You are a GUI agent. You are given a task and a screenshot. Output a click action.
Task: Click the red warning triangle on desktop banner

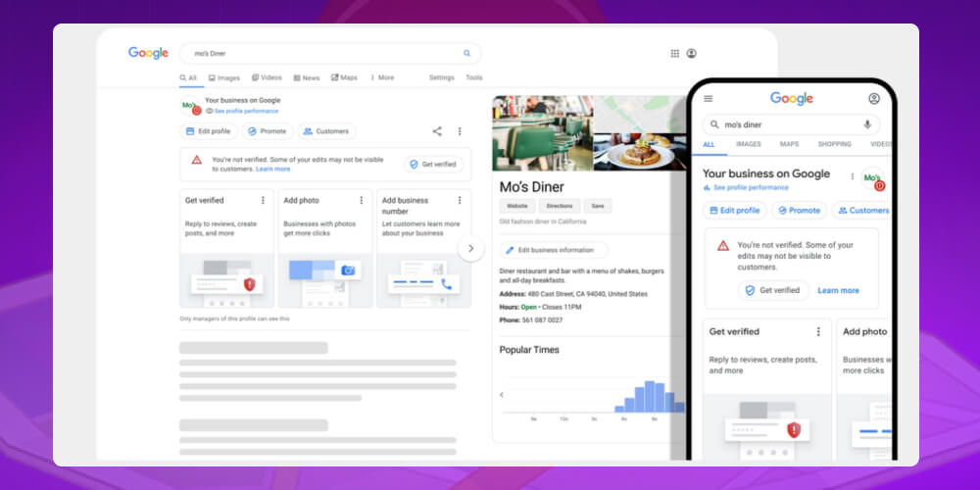click(x=197, y=160)
